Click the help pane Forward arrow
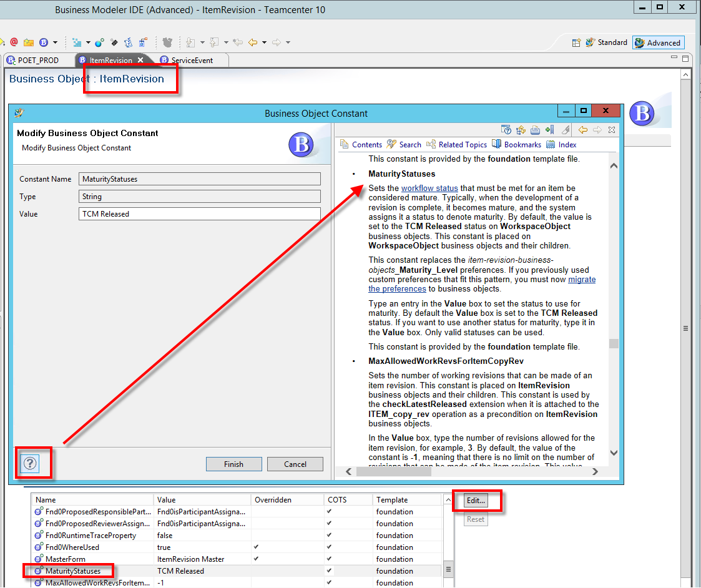 click(597, 130)
